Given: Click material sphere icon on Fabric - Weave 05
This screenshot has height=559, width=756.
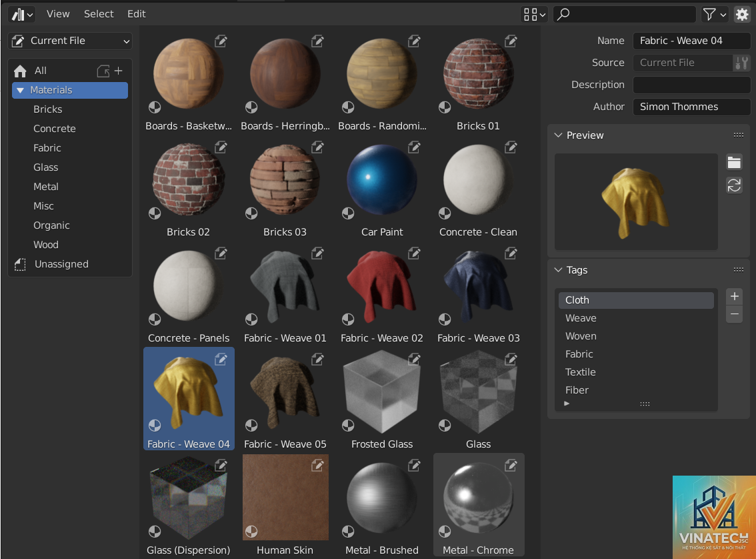Looking at the screenshot, I should [x=251, y=426].
